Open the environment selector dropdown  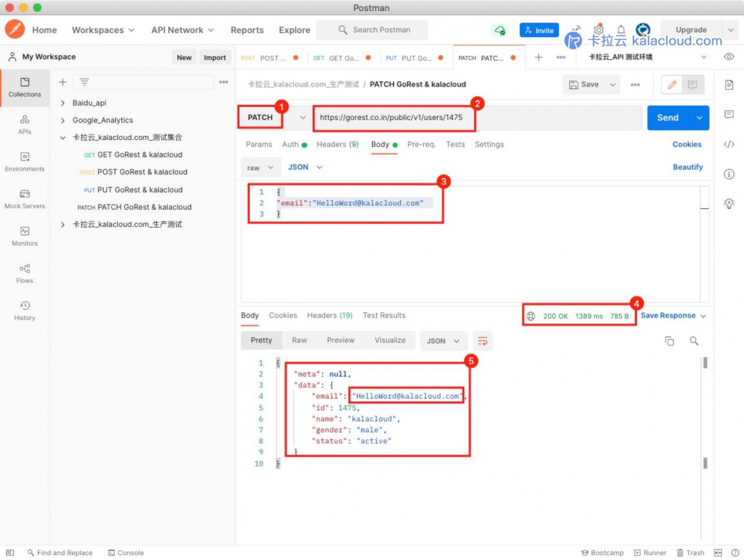click(x=648, y=57)
